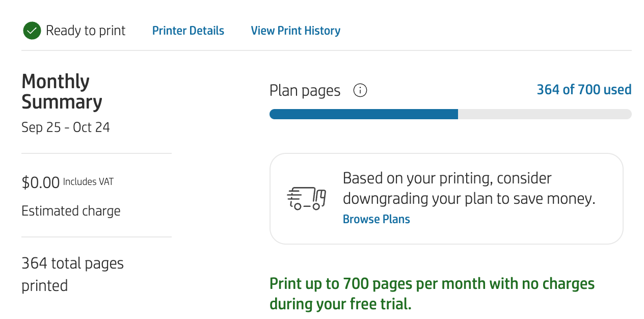The image size is (644, 319).
Task: Click the Monthly Summary heading
Action: tap(62, 92)
